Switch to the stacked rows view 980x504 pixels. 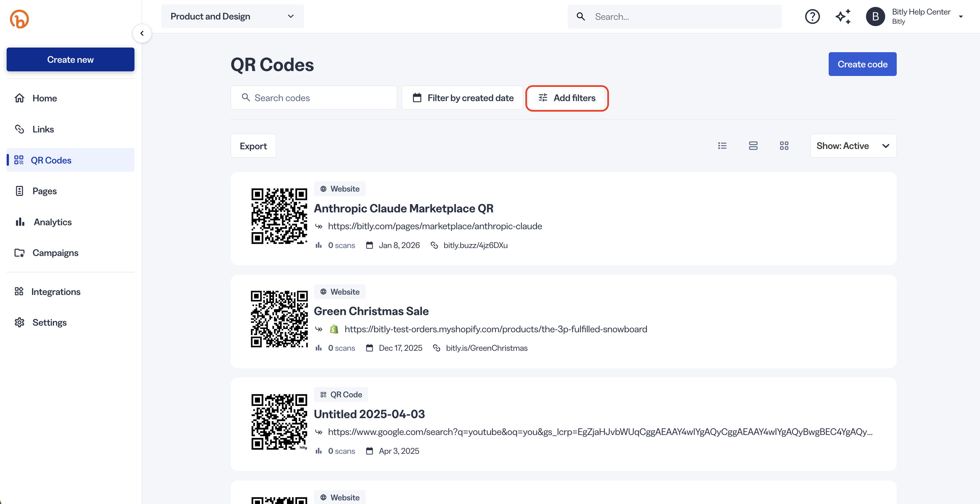(x=753, y=146)
